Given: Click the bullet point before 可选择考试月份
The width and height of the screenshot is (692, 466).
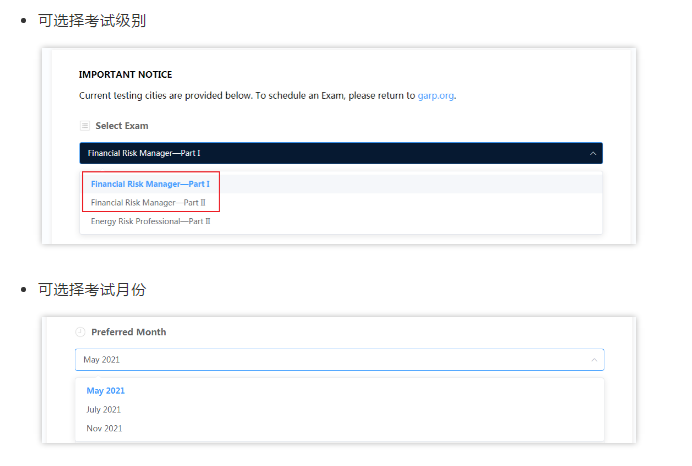Looking at the screenshot, I should click(23, 289).
